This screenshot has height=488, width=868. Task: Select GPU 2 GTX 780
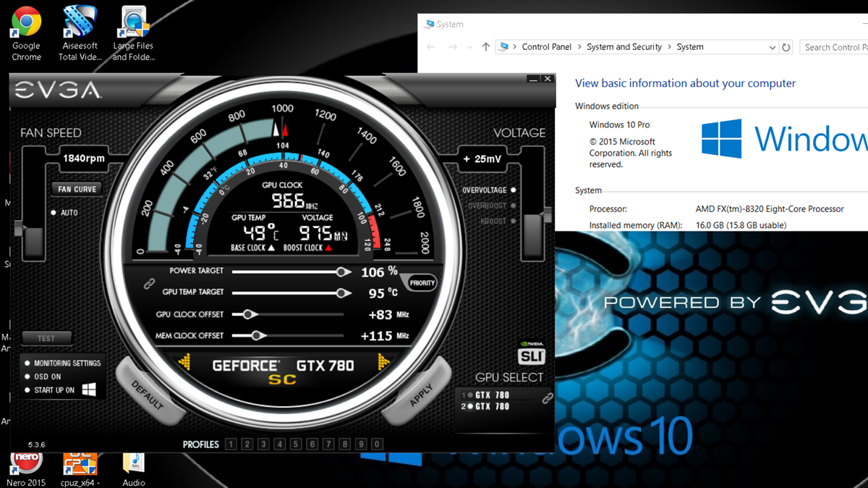click(485, 406)
